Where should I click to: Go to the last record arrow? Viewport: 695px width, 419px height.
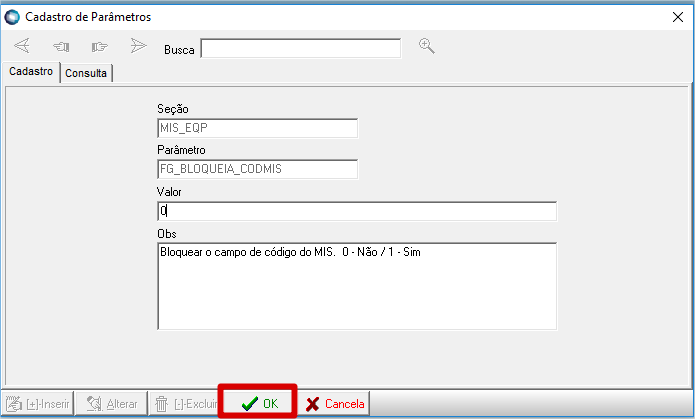(138, 46)
